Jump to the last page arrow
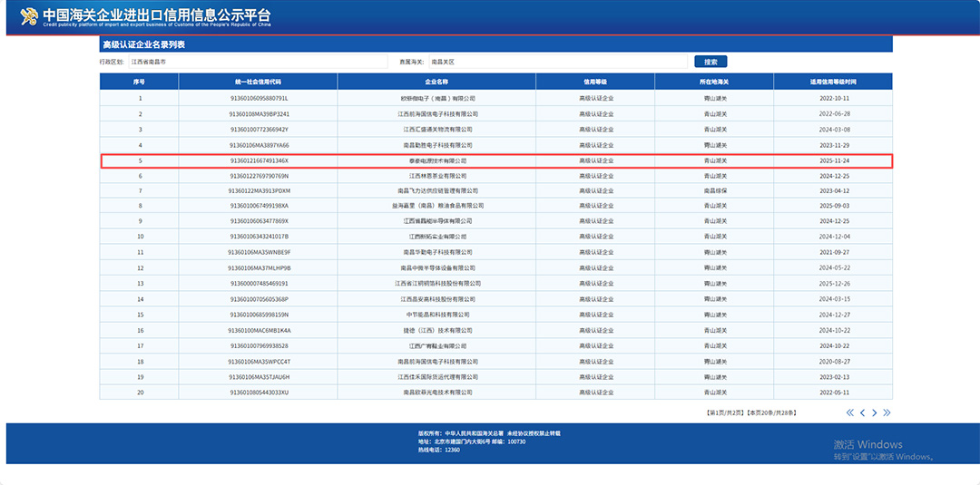980x485 pixels. 887,412
